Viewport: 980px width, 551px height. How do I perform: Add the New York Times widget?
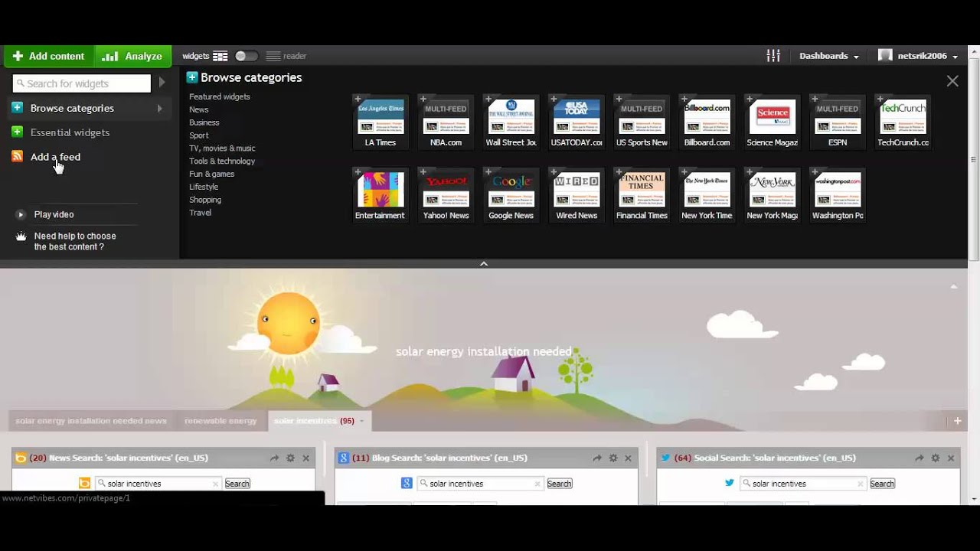[x=707, y=195]
